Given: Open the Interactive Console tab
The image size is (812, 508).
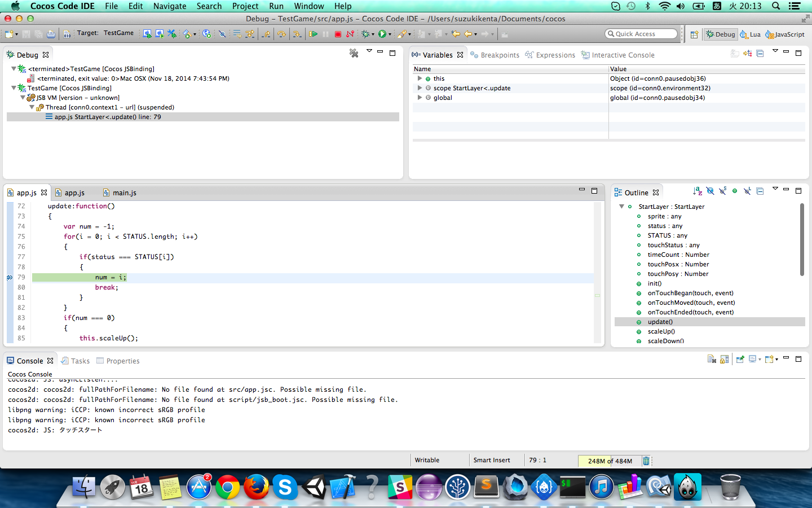Looking at the screenshot, I should coord(617,55).
